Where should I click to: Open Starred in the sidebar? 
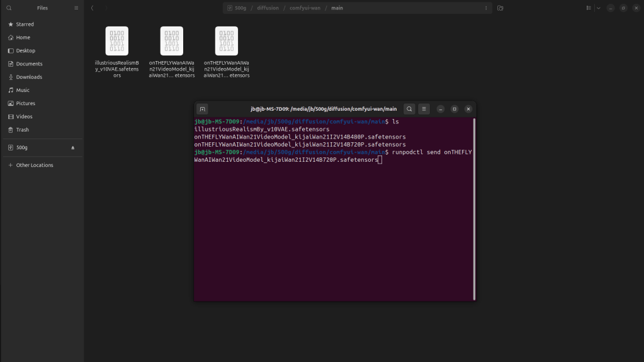click(25, 24)
